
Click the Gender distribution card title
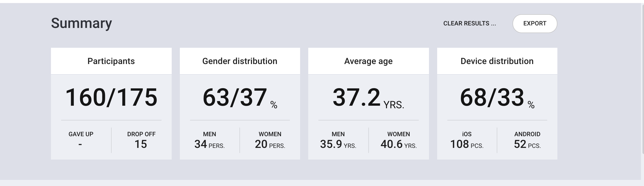click(240, 61)
